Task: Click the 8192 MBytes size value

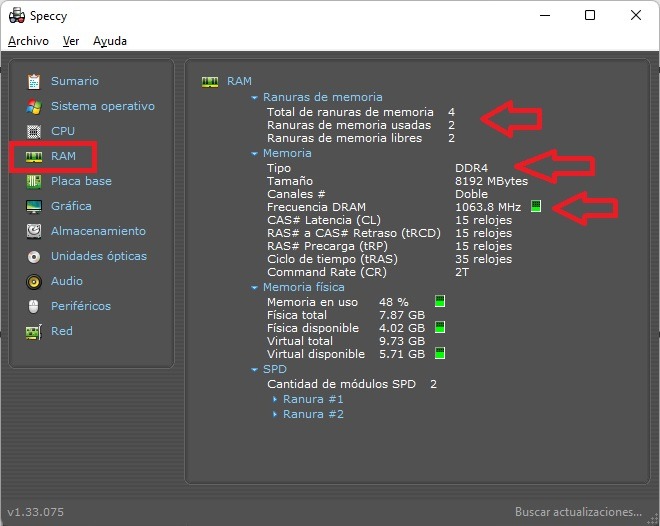Action: tap(491, 181)
